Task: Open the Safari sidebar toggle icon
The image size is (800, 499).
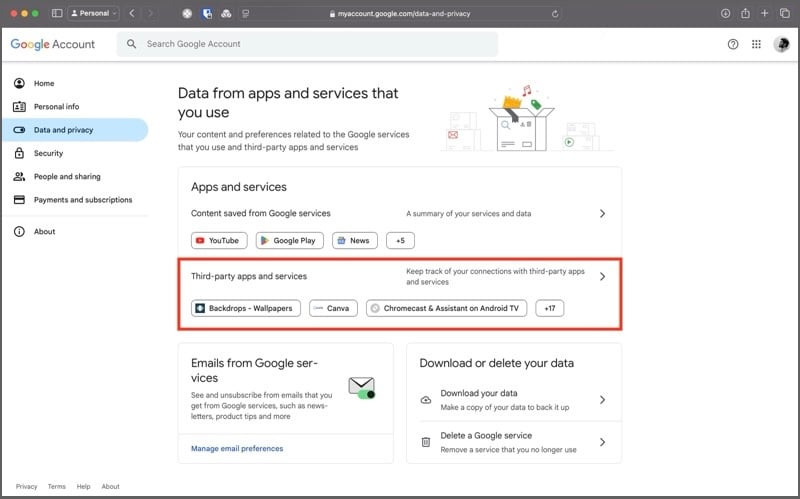Action: click(57, 13)
